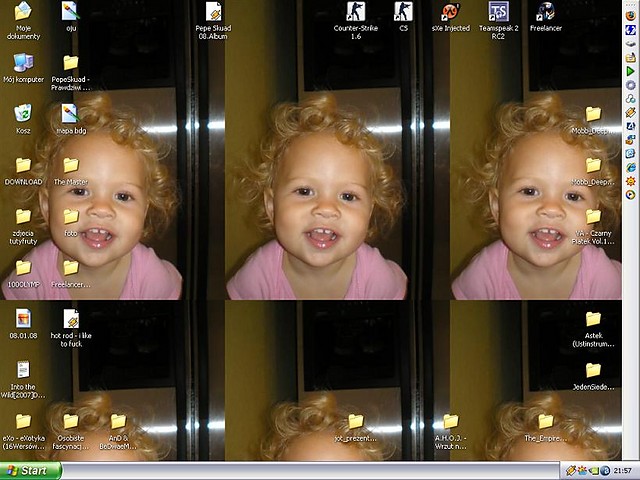Launch Counter-Strike 1.6 shortcut
640x480 pixels.
tap(356, 20)
